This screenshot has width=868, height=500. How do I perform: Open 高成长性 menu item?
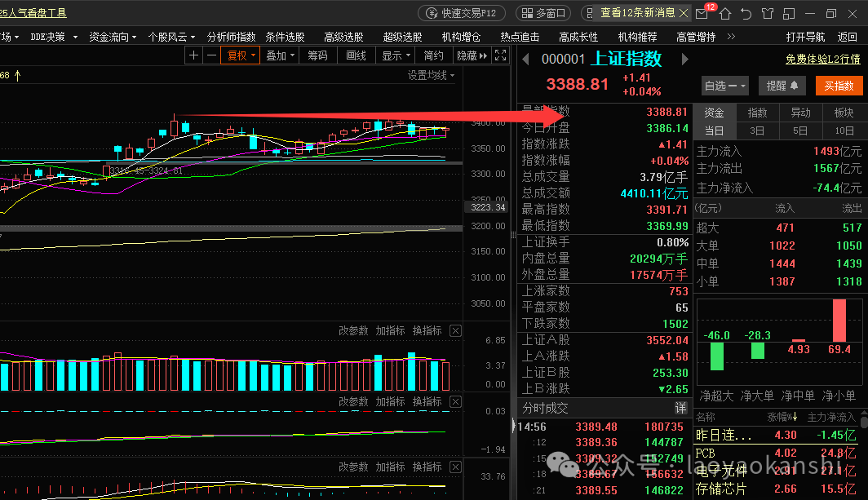(578, 37)
